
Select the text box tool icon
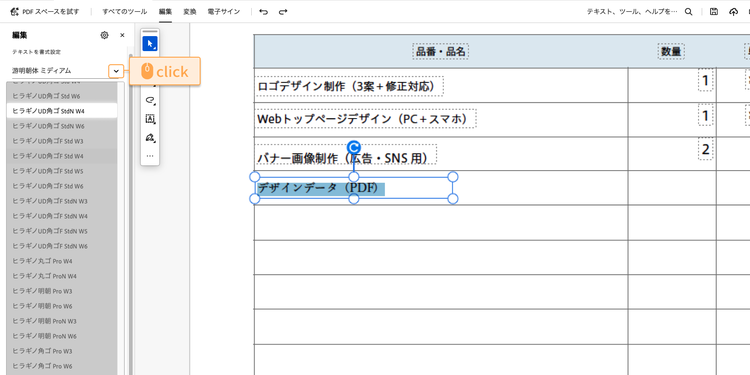tap(150, 119)
